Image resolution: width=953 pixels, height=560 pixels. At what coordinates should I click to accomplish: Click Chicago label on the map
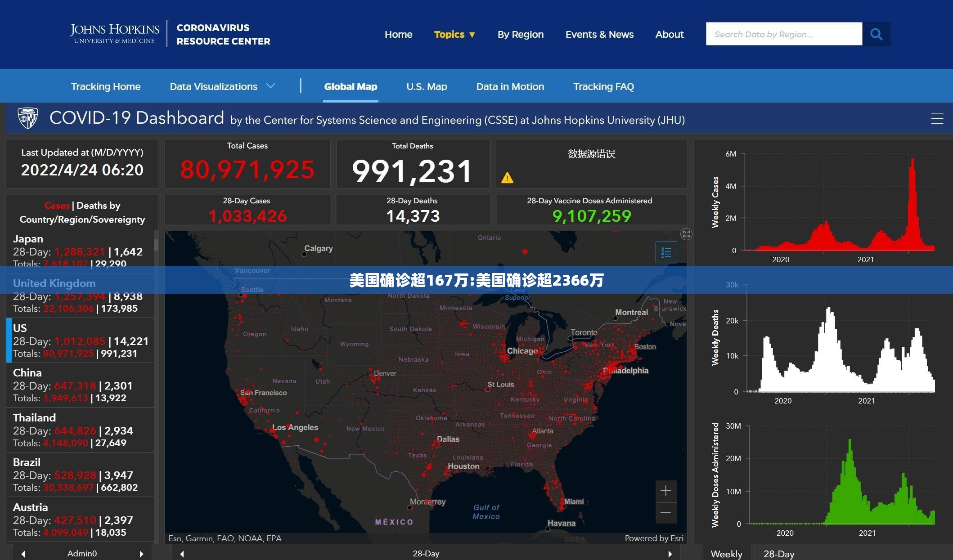pyautogui.click(x=522, y=351)
